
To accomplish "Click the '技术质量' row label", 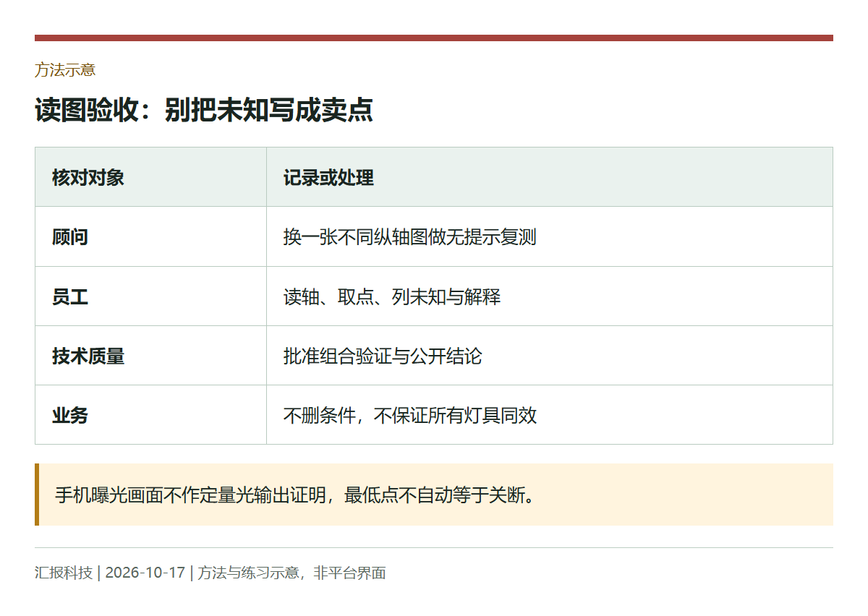I will (x=88, y=356).
